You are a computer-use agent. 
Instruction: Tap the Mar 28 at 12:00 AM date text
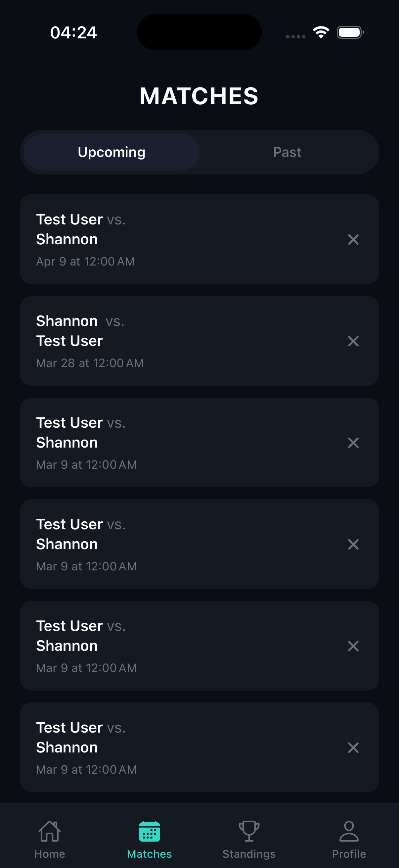point(90,363)
